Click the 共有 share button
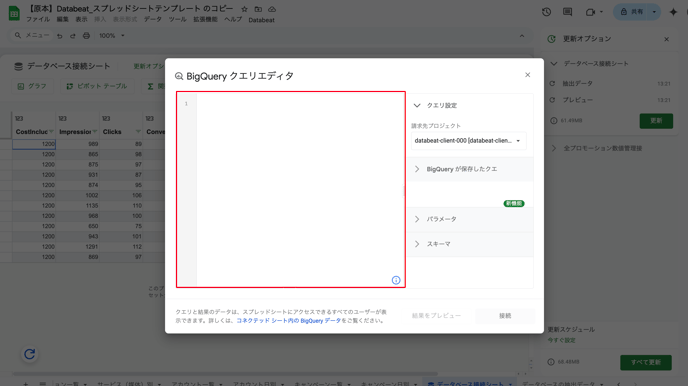The height and width of the screenshot is (386, 688). tap(632, 12)
